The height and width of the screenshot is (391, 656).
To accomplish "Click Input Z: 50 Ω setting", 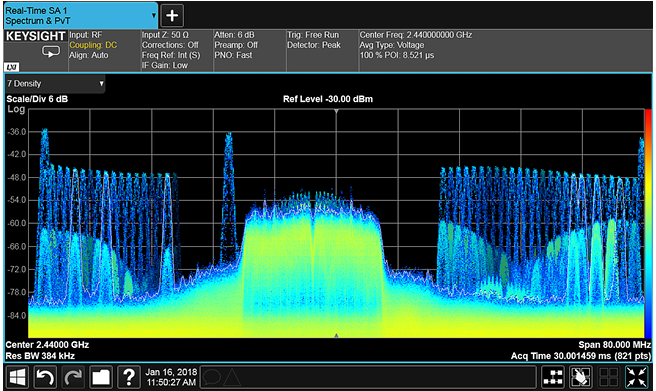I will pyautogui.click(x=165, y=35).
